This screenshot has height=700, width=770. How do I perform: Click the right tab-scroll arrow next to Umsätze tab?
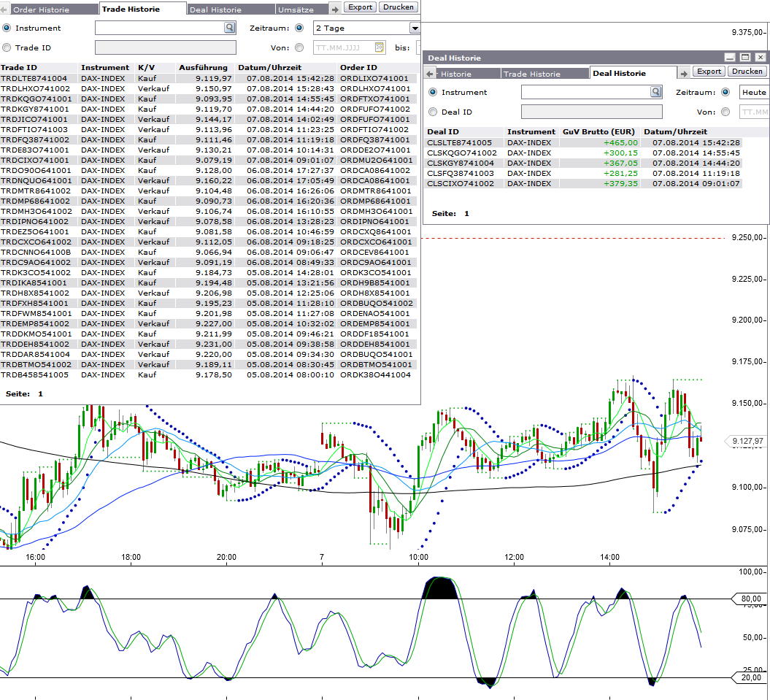point(335,9)
